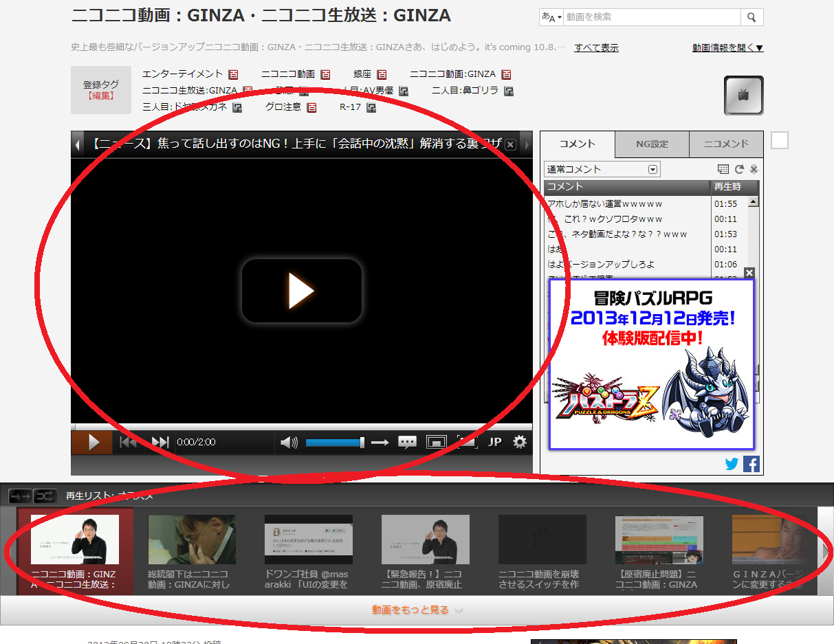Click the video seek bar
The image size is (834, 644).
(302, 427)
